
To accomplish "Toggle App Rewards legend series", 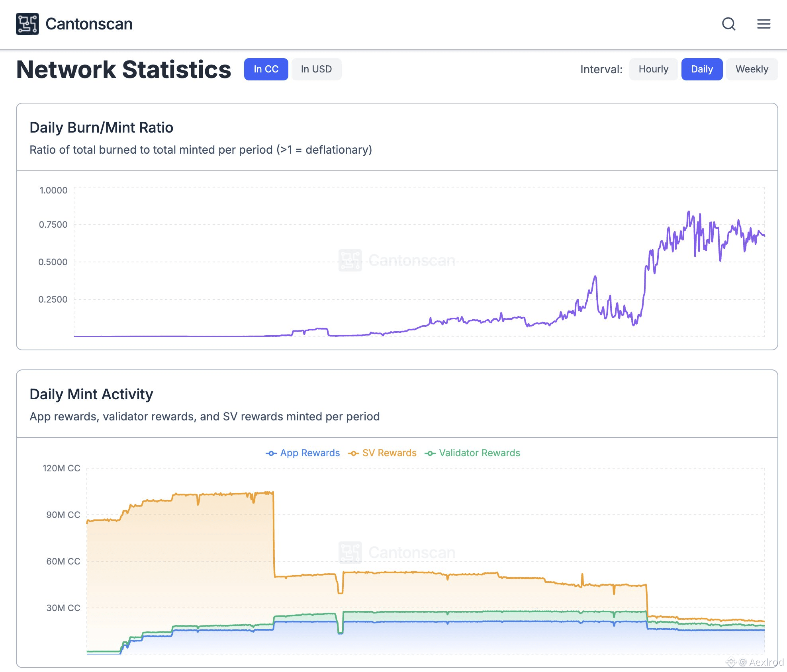I will pyautogui.click(x=303, y=453).
